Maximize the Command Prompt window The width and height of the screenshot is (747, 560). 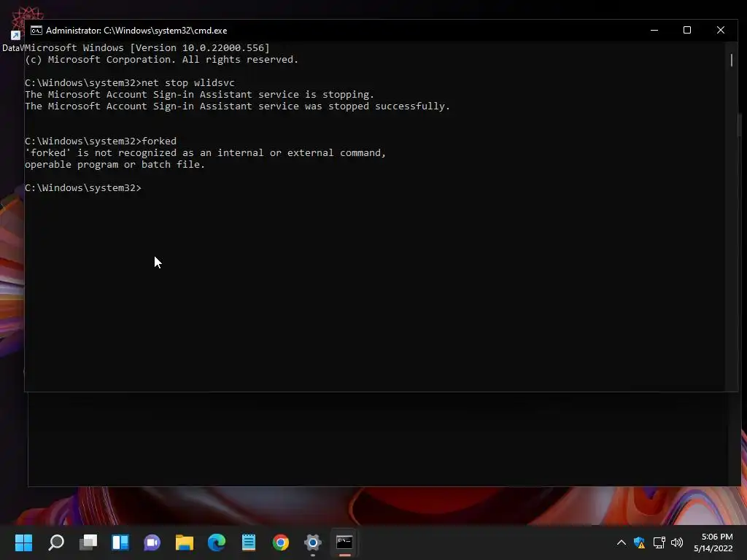click(x=687, y=30)
